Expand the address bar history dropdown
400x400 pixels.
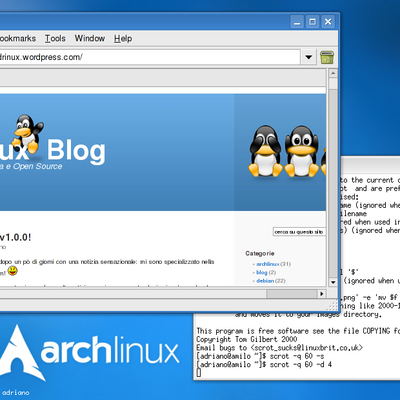tap(309, 57)
